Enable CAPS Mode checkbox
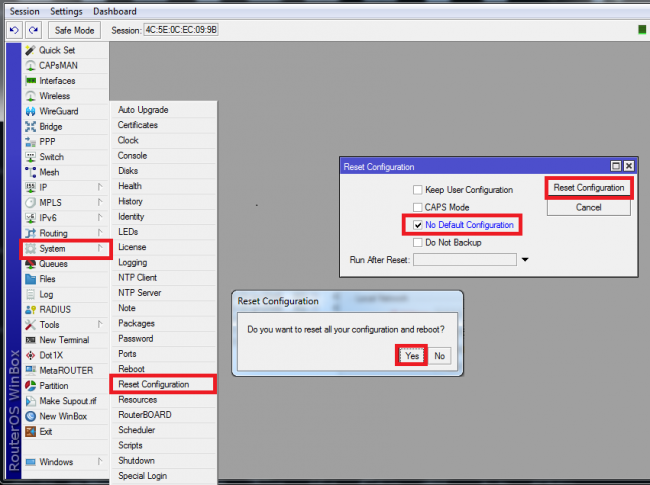 [x=417, y=207]
